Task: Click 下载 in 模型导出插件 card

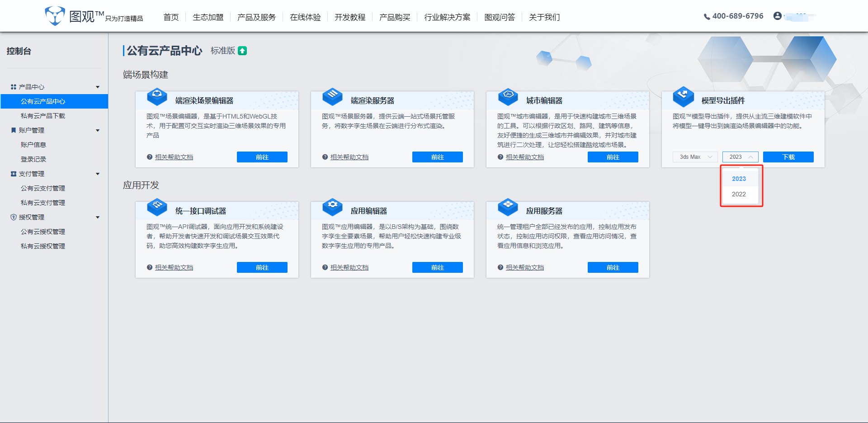Action: 788,157
